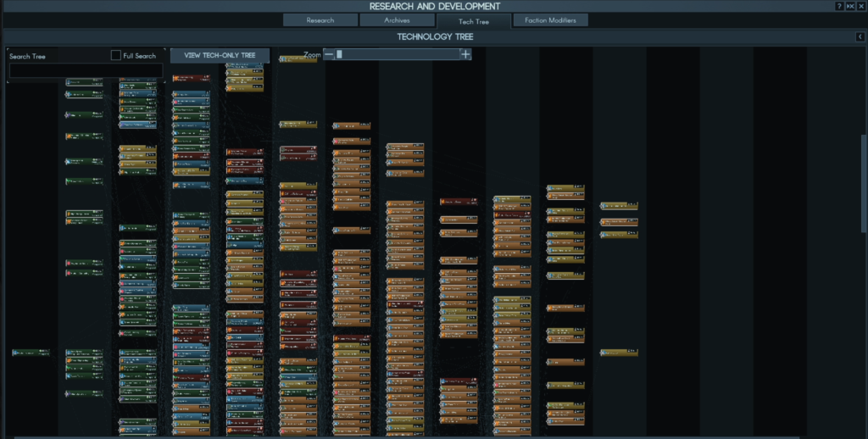The image size is (868, 439).
Task: Click the Search Tree input field
Action: (x=86, y=70)
